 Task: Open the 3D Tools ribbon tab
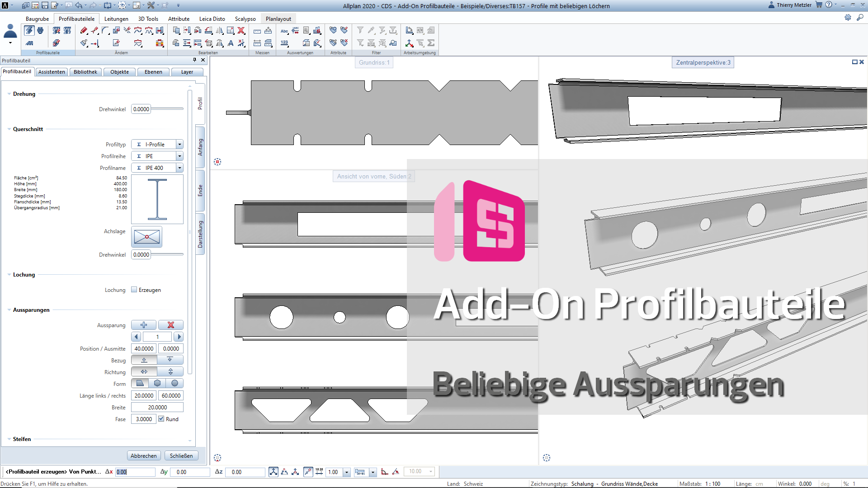148,19
